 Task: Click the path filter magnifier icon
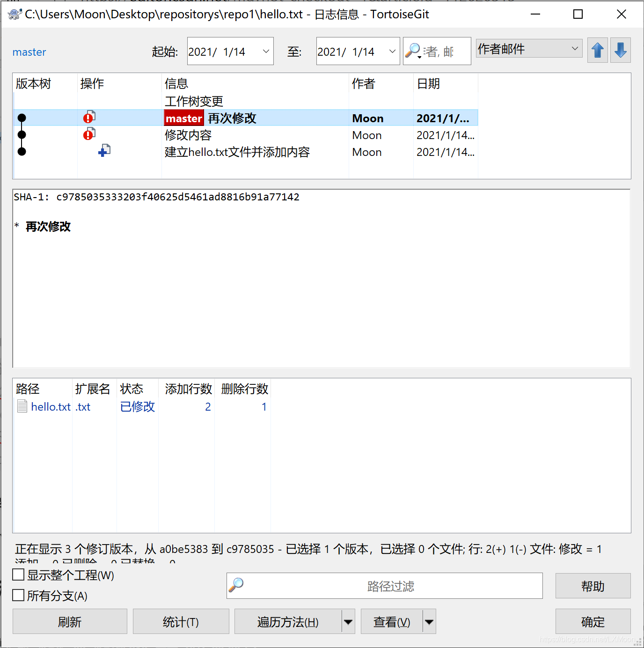coord(236,585)
